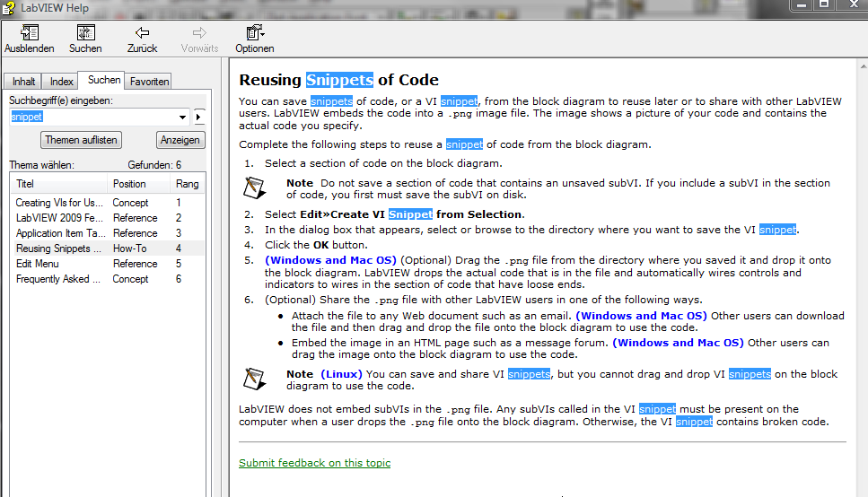Maximize the LabVIEW Help window
This screenshot has height=497, width=868.
point(824,5)
